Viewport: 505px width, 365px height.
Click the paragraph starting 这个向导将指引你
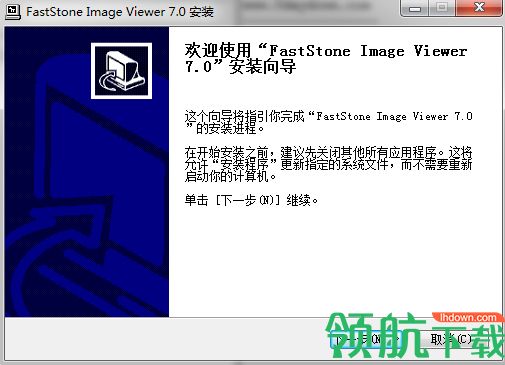(328, 122)
